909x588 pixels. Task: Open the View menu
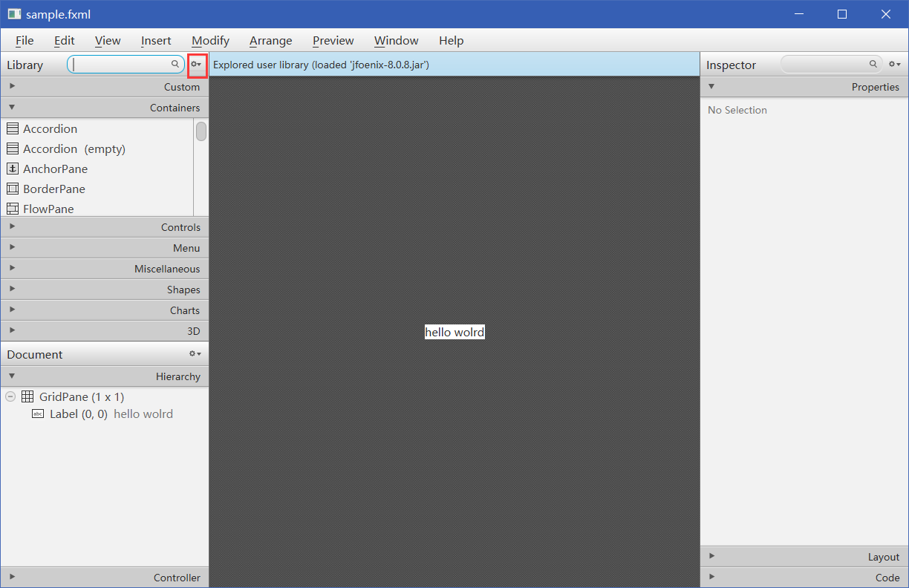coord(108,41)
